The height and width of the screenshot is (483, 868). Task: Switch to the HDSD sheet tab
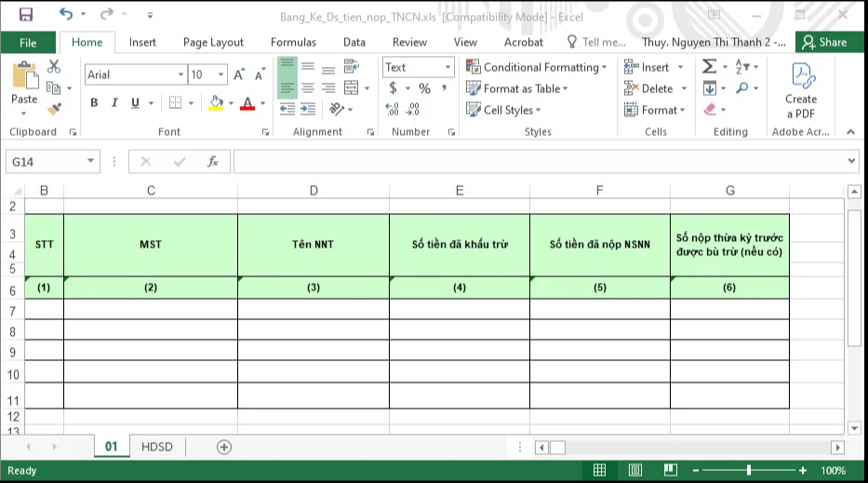156,447
